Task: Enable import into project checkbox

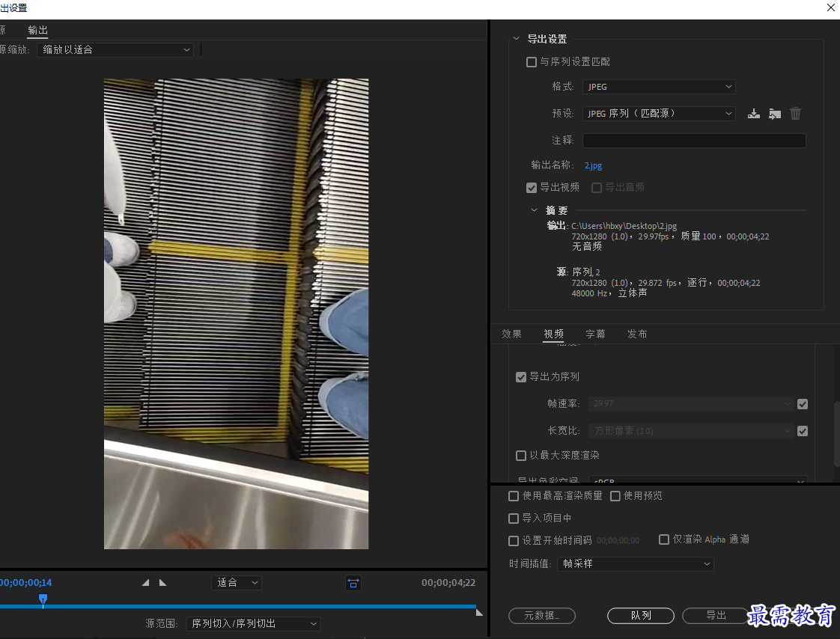Action: pos(514,519)
